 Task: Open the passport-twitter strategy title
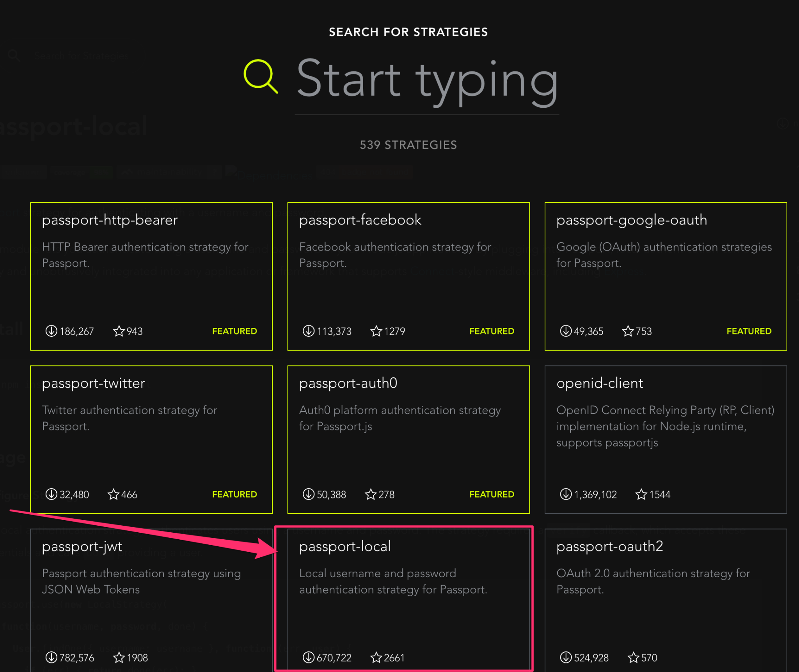coord(93,383)
